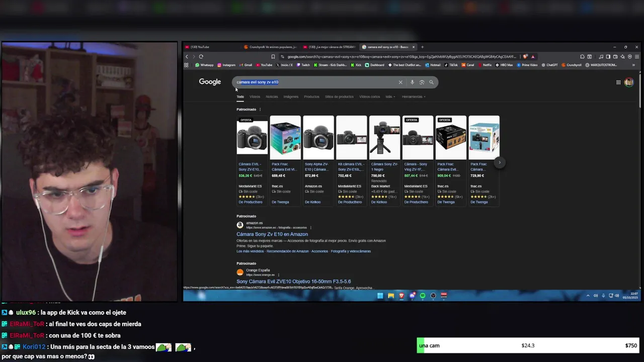This screenshot has height=362, width=644.
Task: Open the Twitch bookmark
Action: [x=303, y=65]
